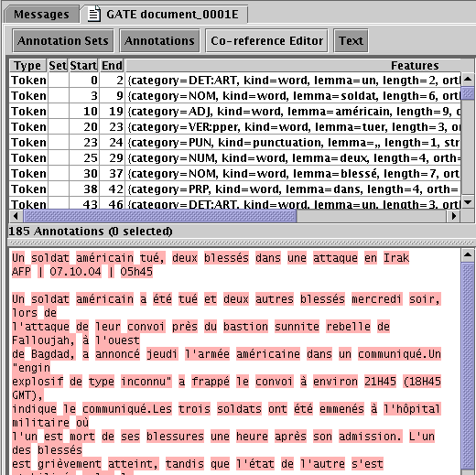476x475 pixels.
Task: Click the text pane scroll-up arrow
Action: click(x=468, y=255)
